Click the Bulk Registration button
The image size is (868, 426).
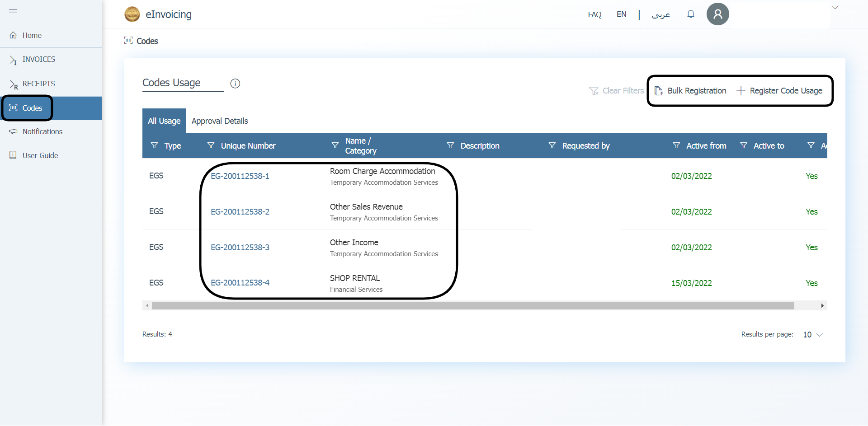(x=690, y=91)
